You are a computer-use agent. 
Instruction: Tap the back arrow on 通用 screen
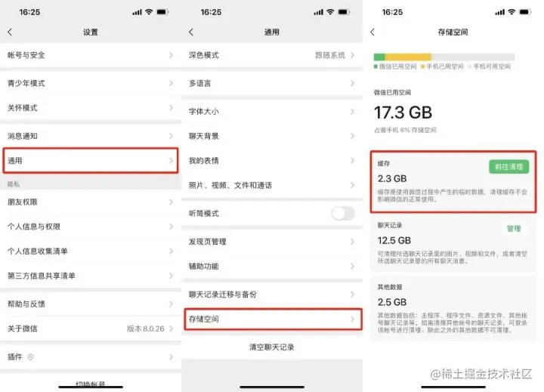point(191,32)
